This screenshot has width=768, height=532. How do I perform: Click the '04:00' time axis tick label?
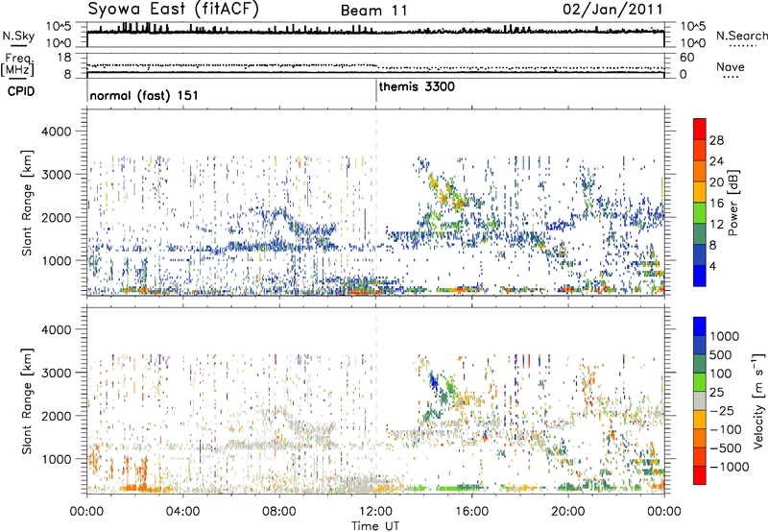[183, 512]
